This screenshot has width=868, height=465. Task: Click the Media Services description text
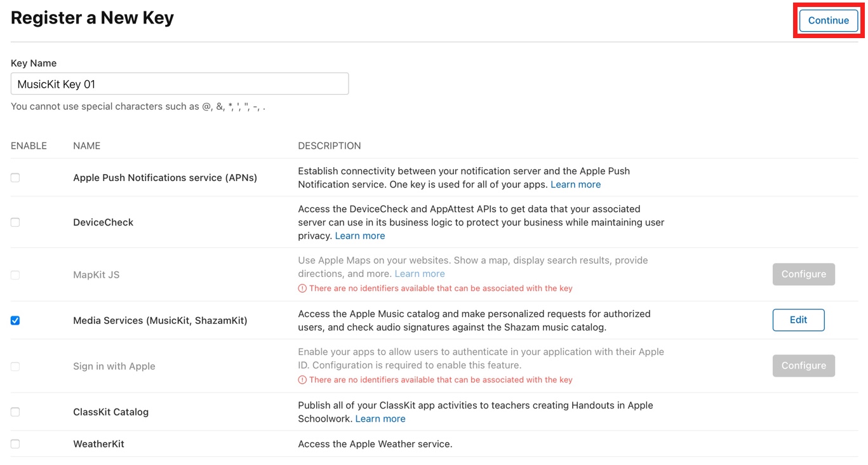tap(474, 321)
